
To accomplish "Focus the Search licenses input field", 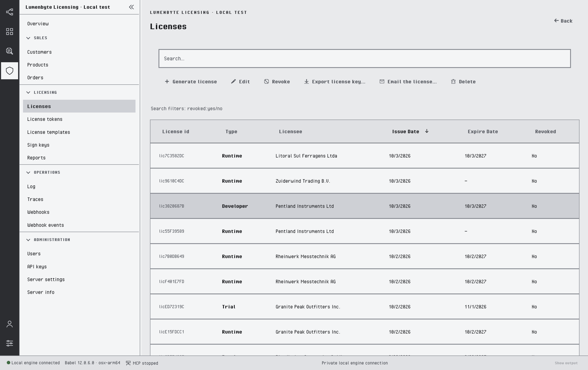I will point(365,58).
